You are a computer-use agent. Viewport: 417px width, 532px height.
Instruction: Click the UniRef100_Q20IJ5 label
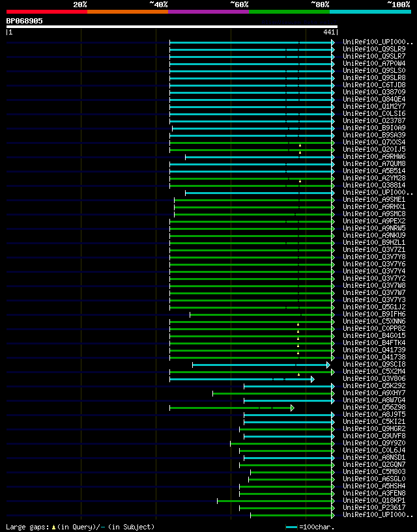coord(374,149)
